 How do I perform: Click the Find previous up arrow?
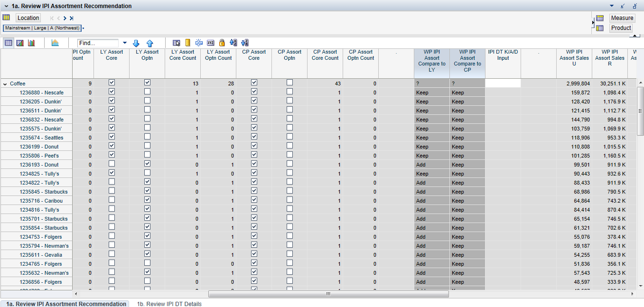pyautogui.click(x=149, y=43)
